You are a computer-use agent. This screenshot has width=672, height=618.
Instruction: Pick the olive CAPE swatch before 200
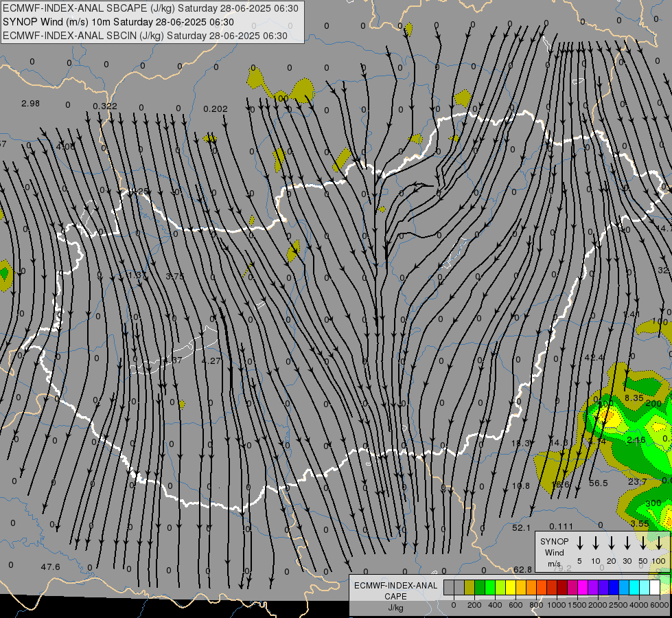470,588
